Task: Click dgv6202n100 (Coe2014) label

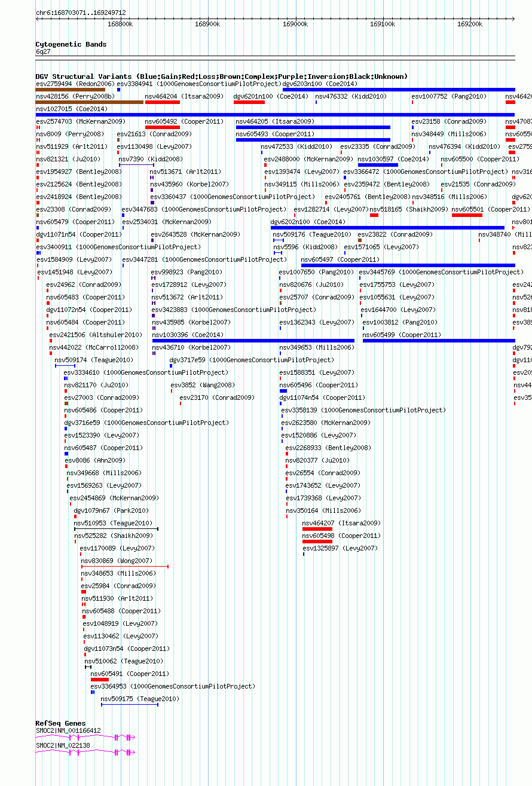Action: 308,222
